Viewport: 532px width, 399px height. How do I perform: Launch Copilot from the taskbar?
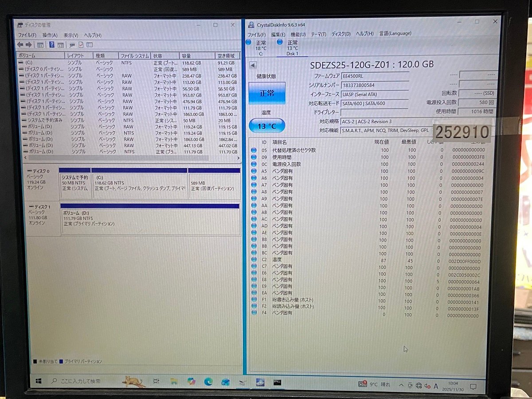pos(191,381)
